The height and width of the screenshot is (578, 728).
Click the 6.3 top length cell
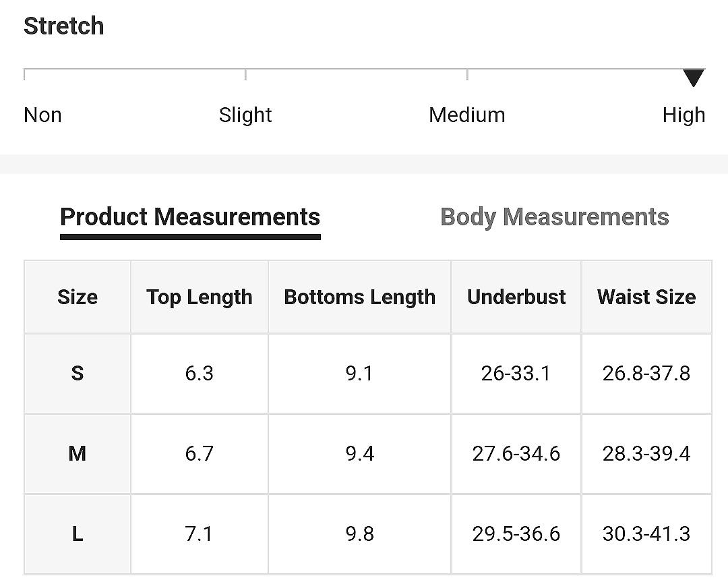[199, 374]
